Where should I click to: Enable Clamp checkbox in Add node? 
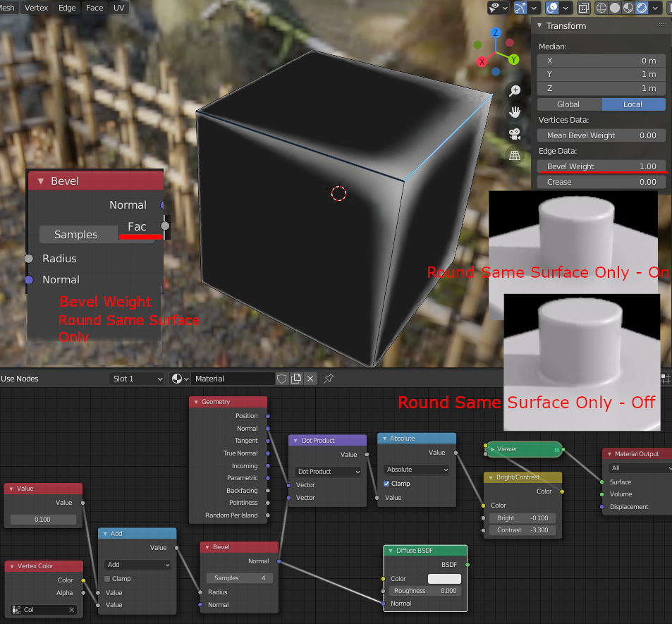click(x=107, y=579)
